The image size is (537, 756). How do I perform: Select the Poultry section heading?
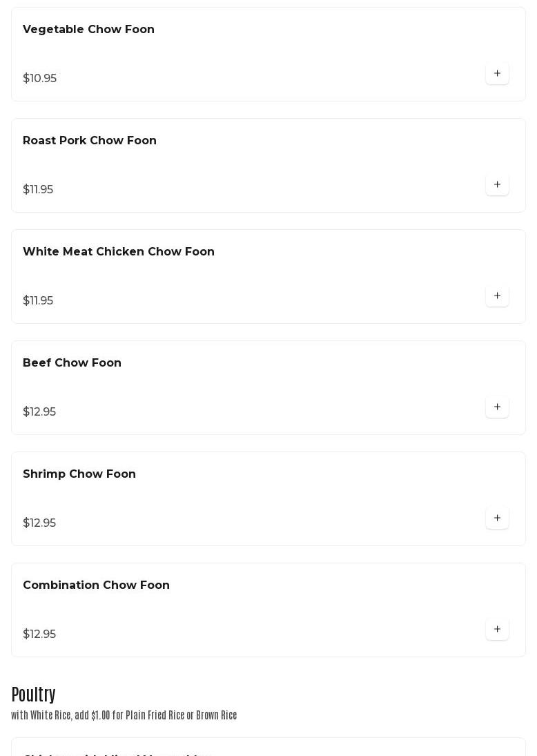point(33,695)
